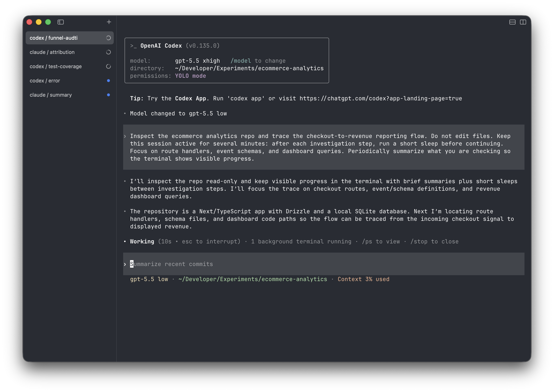Split terminal horizontally using top-right icon
Screen dimensions: 554x392
[x=512, y=22]
